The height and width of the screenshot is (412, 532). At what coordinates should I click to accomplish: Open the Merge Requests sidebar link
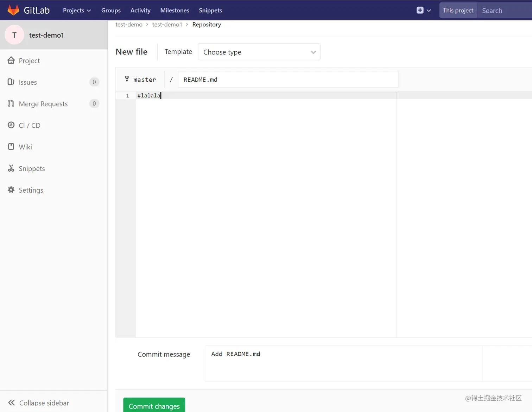click(43, 104)
